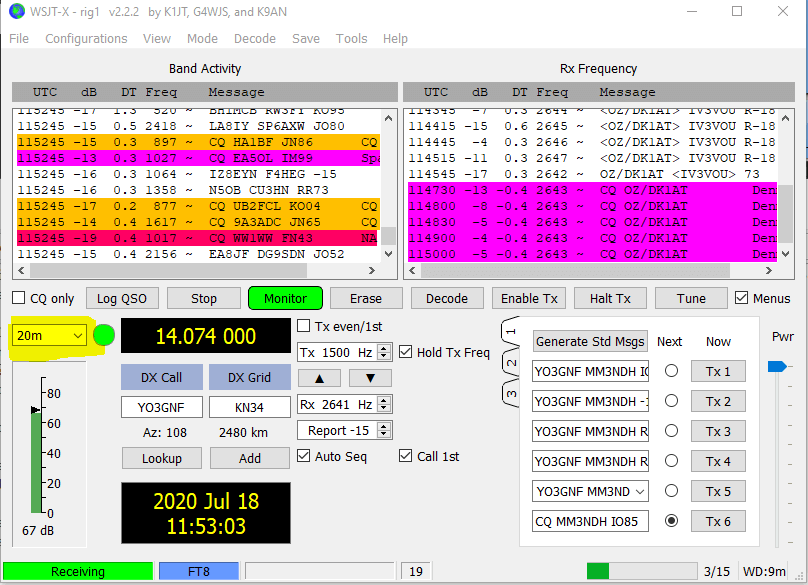This screenshot has height=585, width=808.
Task: Toggle Hold Tx Freq checkbox
Action: click(406, 352)
